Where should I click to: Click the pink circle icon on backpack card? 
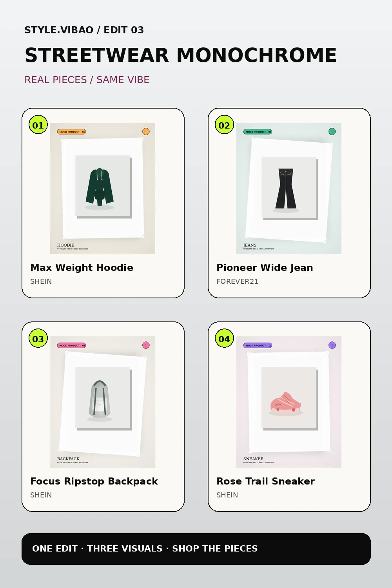click(146, 345)
